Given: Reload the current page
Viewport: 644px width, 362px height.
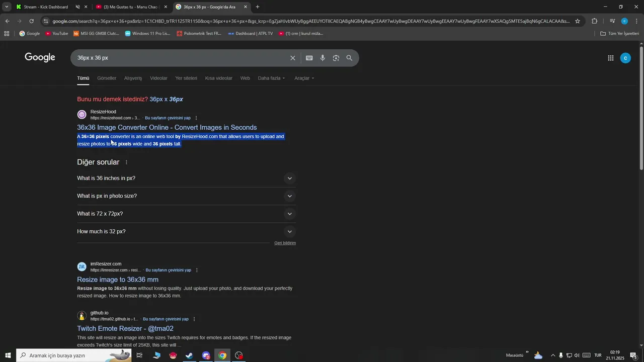Looking at the screenshot, I should point(31,21).
